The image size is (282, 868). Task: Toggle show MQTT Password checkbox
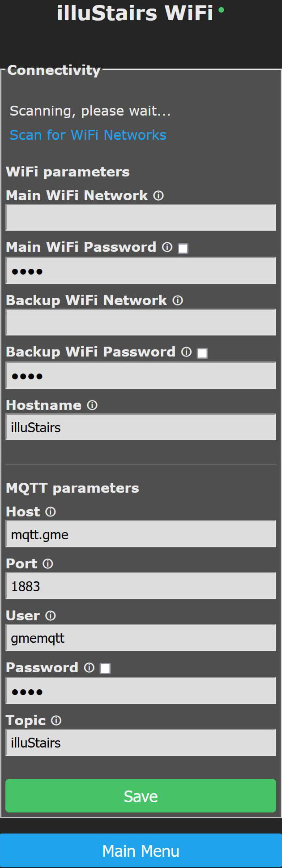pos(105,669)
